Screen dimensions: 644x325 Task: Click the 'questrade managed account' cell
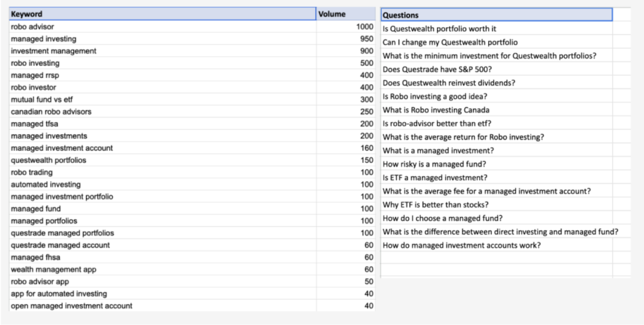pyautogui.click(x=163, y=245)
